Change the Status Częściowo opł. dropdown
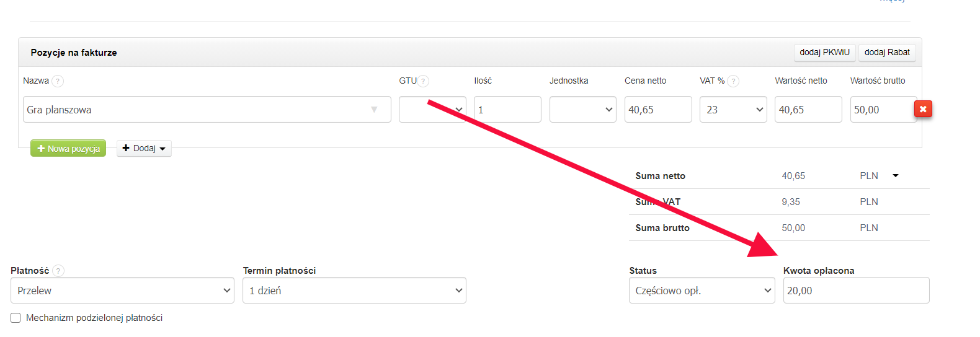 pyautogui.click(x=702, y=291)
